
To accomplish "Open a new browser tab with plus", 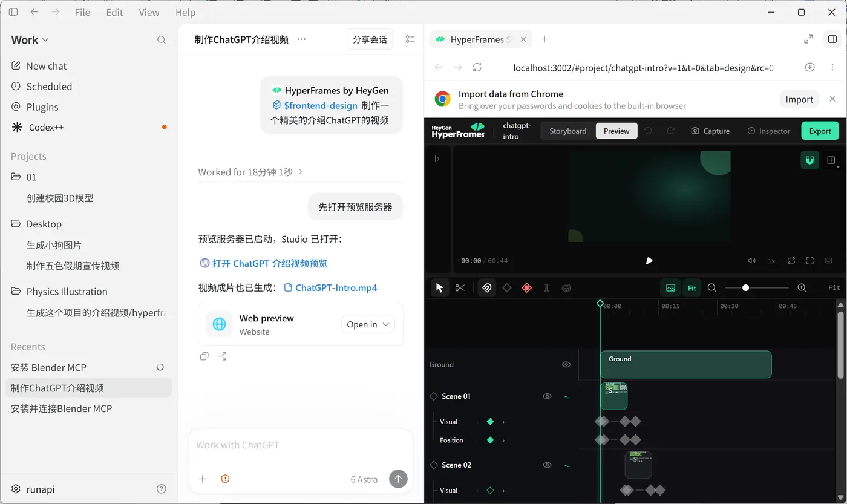I will click(544, 39).
